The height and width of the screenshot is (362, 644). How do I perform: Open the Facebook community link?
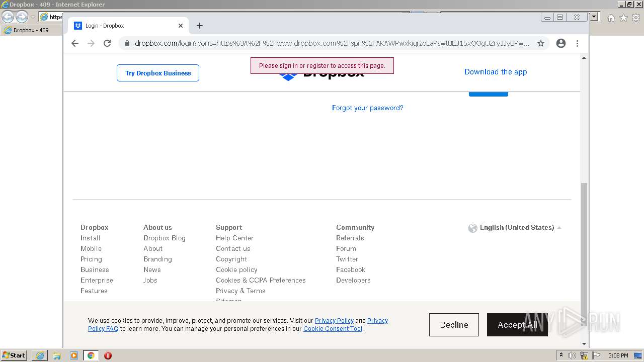351,270
